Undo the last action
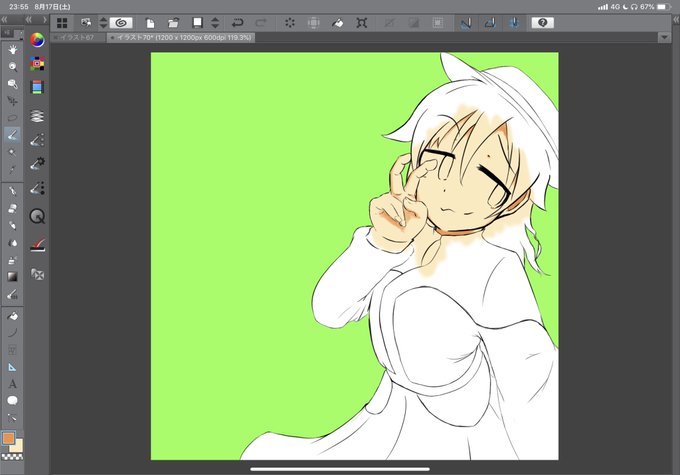The width and height of the screenshot is (680, 475). (237, 23)
